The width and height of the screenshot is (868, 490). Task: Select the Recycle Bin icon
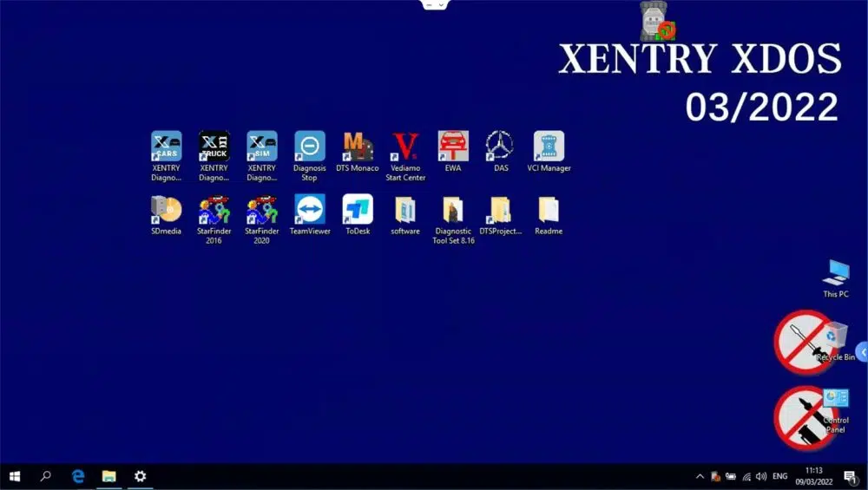click(835, 342)
